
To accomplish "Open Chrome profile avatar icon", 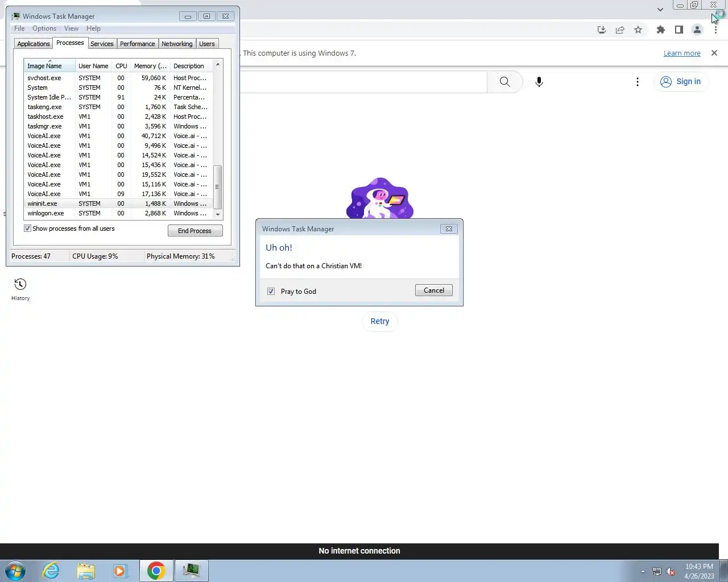I will [x=697, y=30].
